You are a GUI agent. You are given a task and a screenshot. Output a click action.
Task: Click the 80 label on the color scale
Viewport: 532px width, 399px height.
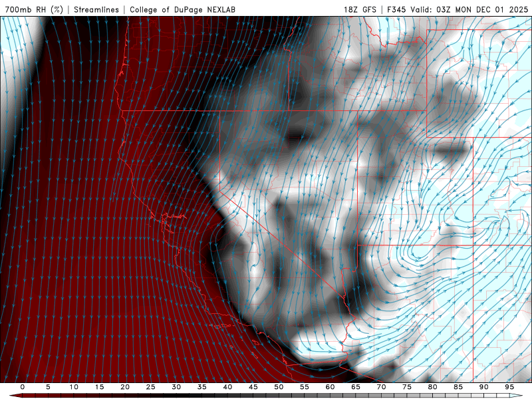click(x=432, y=387)
